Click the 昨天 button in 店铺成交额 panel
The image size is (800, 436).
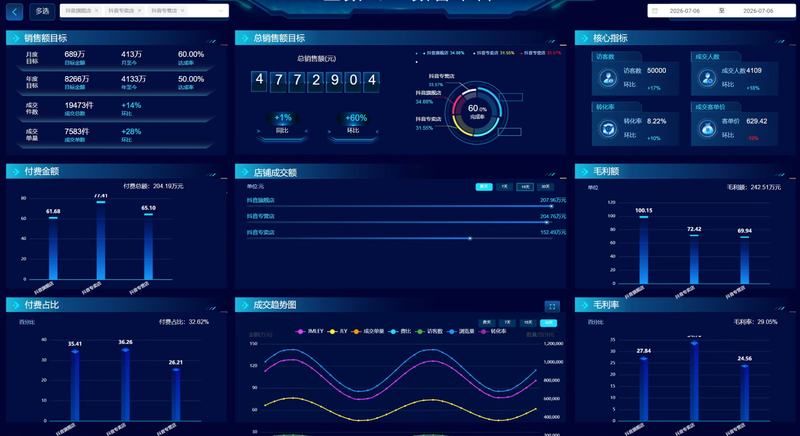pyautogui.click(x=484, y=187)
